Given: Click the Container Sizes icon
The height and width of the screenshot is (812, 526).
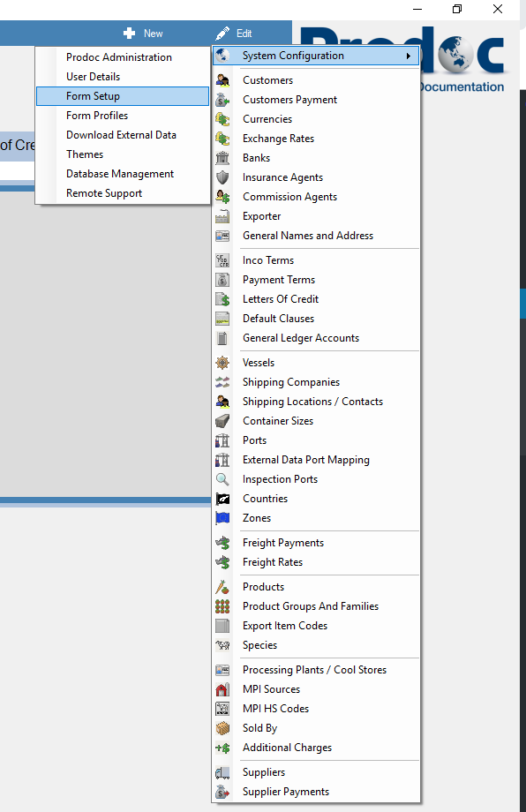Looking at the screenshot, I should [x=222, y=421].
